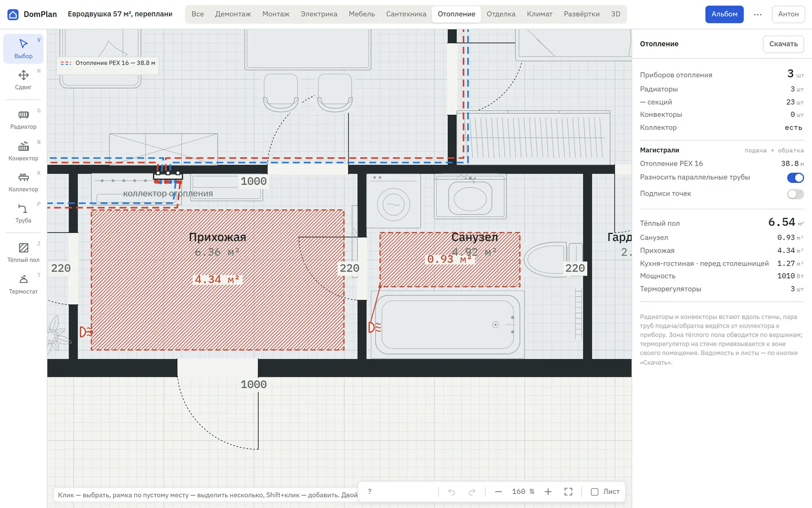This screenshot has width=812, height=508.
Task: Open the Климат tab
Action: 539,14
